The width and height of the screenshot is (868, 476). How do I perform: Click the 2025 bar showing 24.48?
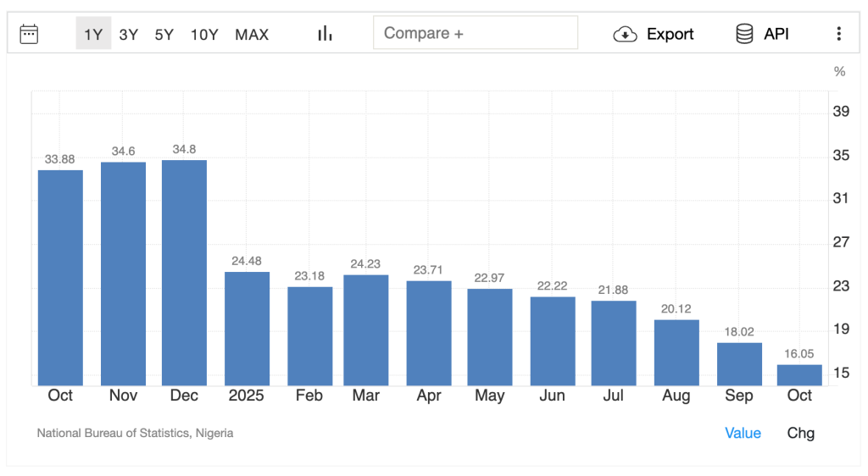(247, 329)
